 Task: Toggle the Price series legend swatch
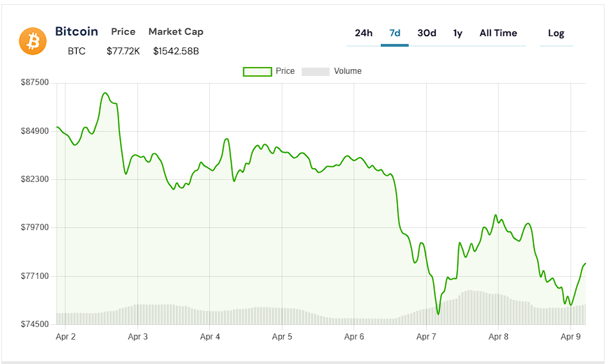tap(257, 72)
